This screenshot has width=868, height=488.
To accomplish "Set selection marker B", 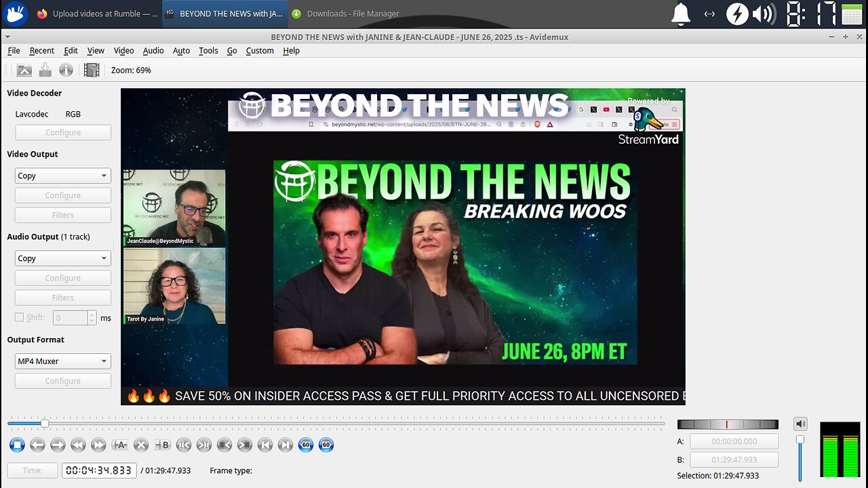I will point(163,445).
